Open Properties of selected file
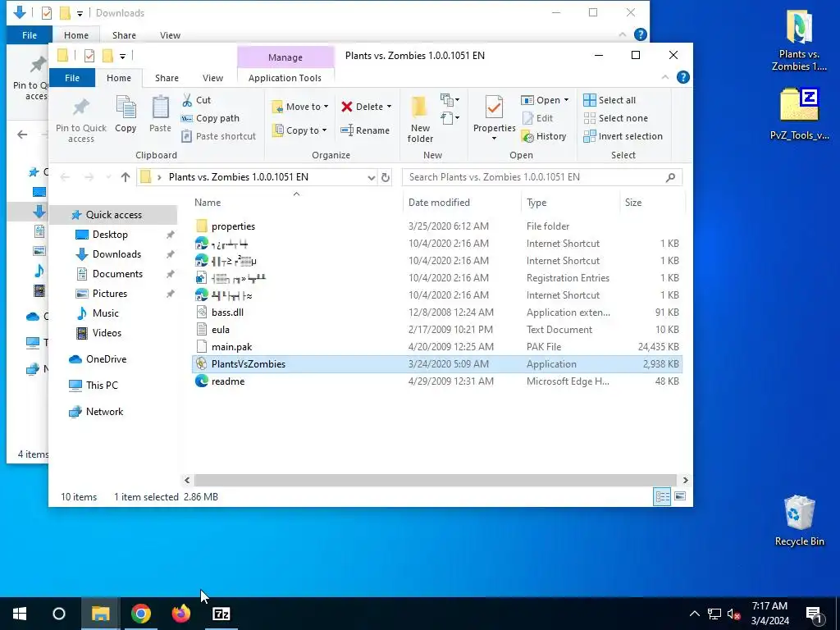This screenshot has height=630, width=840. [494, 113]
